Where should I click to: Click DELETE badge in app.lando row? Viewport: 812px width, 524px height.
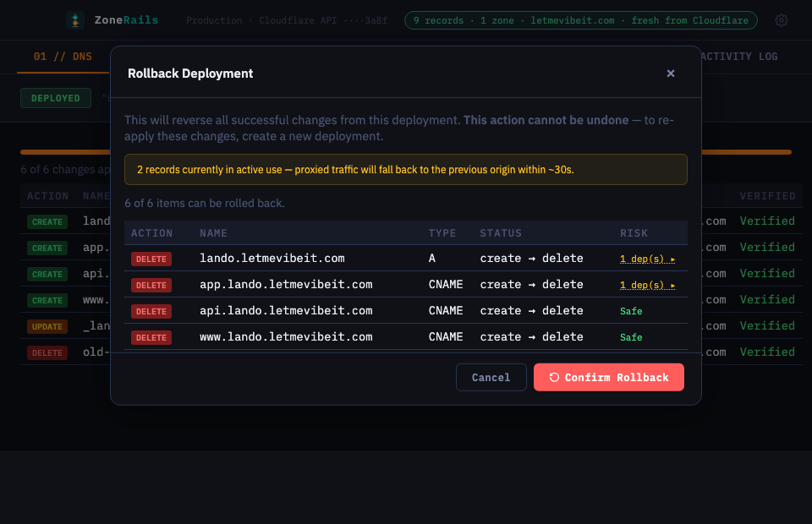tap(151, 285)
